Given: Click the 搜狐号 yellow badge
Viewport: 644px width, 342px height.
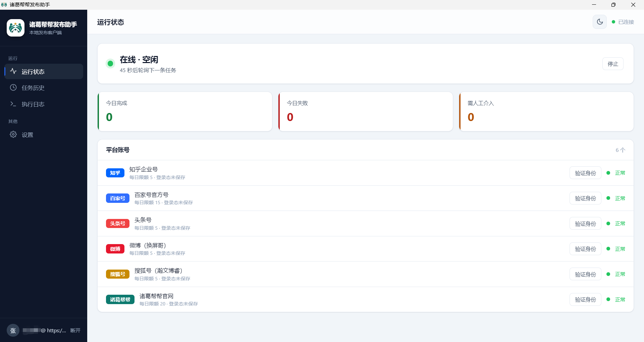Looking at the screenshot, I should [x=118, y=274].
